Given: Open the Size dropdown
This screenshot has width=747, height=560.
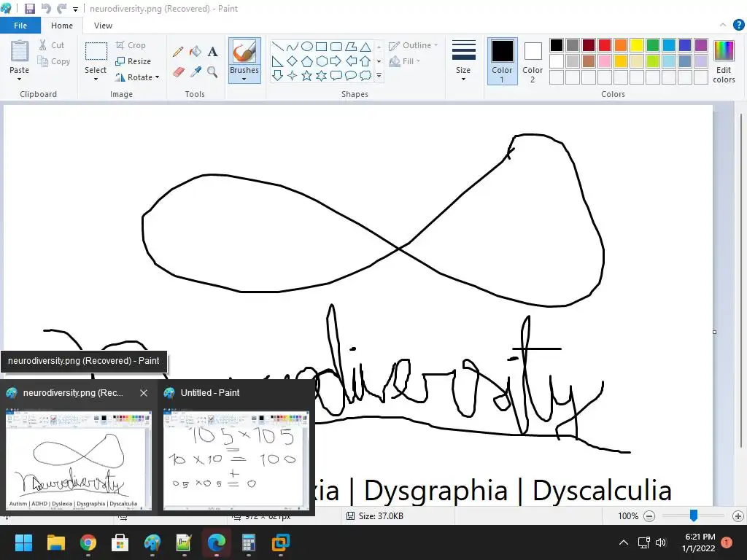Looking at the screenshot, I should point(463,61).
